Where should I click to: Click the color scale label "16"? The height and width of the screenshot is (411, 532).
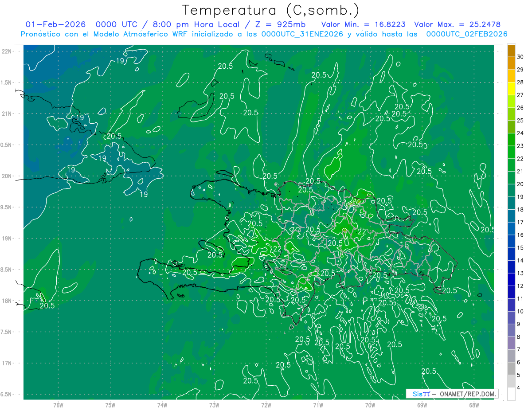[520, 235]
